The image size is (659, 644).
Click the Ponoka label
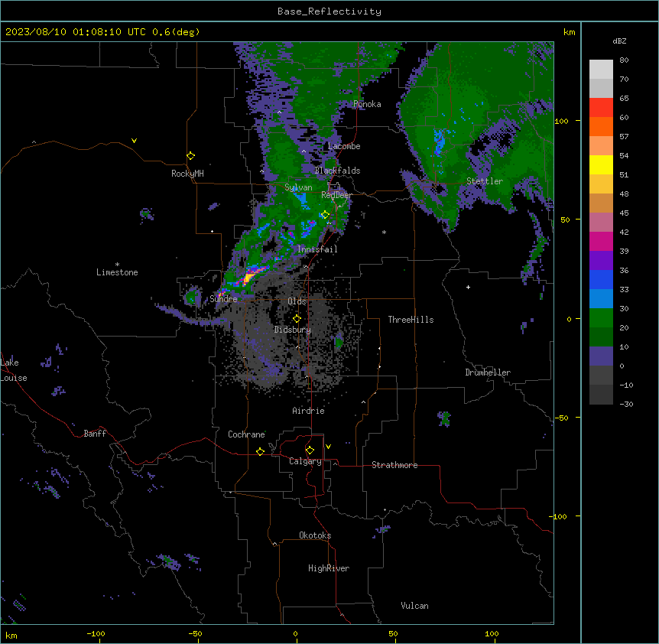367,104
